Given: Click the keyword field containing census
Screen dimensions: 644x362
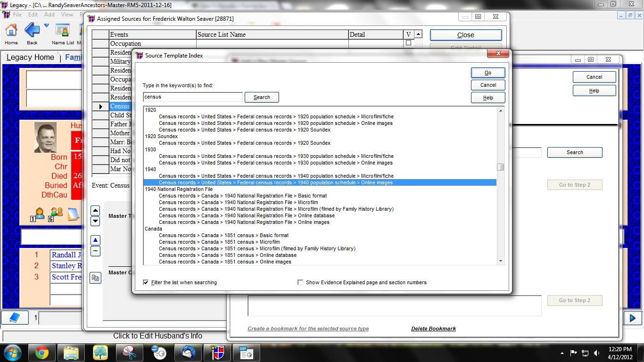Looking at the screenshot, I should [x=193, y=97].
